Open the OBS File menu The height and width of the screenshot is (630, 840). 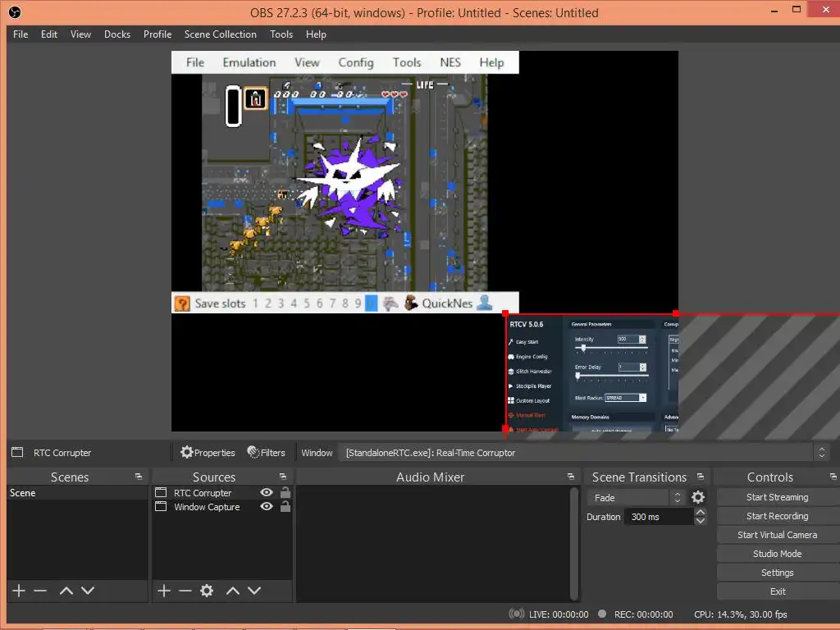[x=21, y=34]
